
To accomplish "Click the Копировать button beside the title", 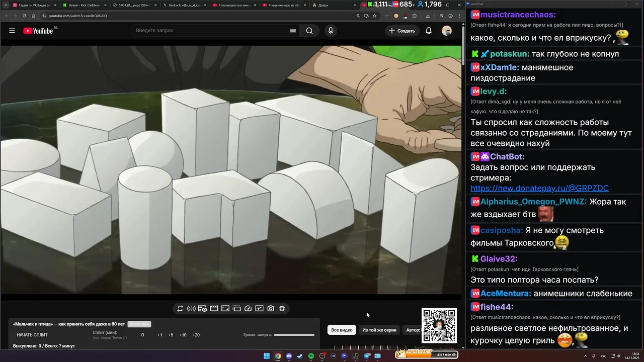I will (139, 324).
